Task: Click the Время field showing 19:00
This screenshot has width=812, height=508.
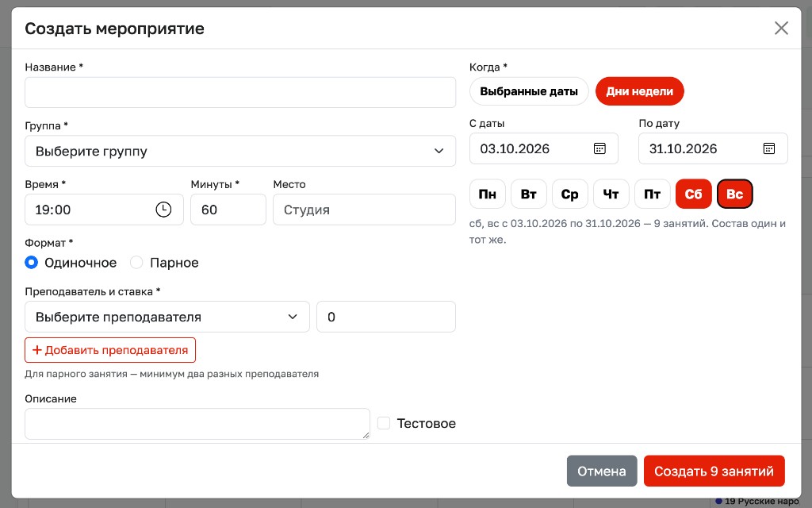Action: click(104, 210)
